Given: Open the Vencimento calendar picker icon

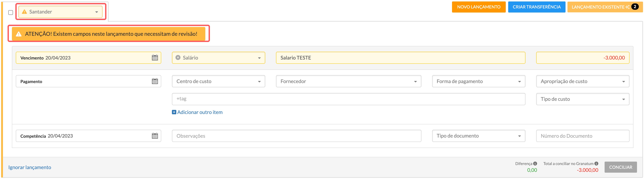Looking at the screenshot, I should (x=155, y=58).
